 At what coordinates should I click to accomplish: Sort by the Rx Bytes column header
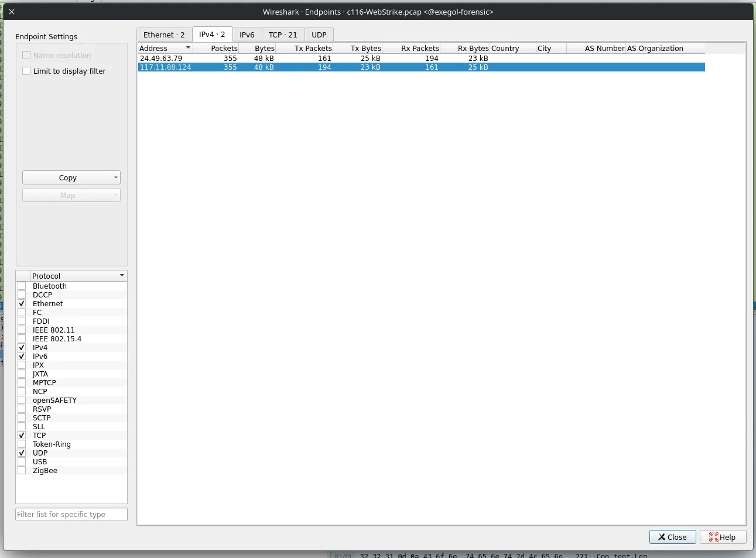(x=465, y=48)
